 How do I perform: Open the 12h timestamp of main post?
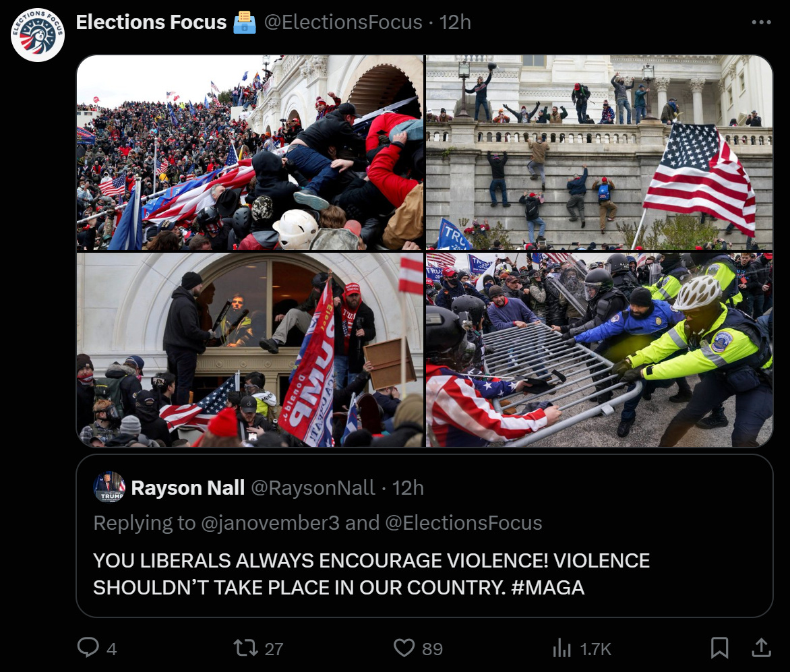(455, 22)
